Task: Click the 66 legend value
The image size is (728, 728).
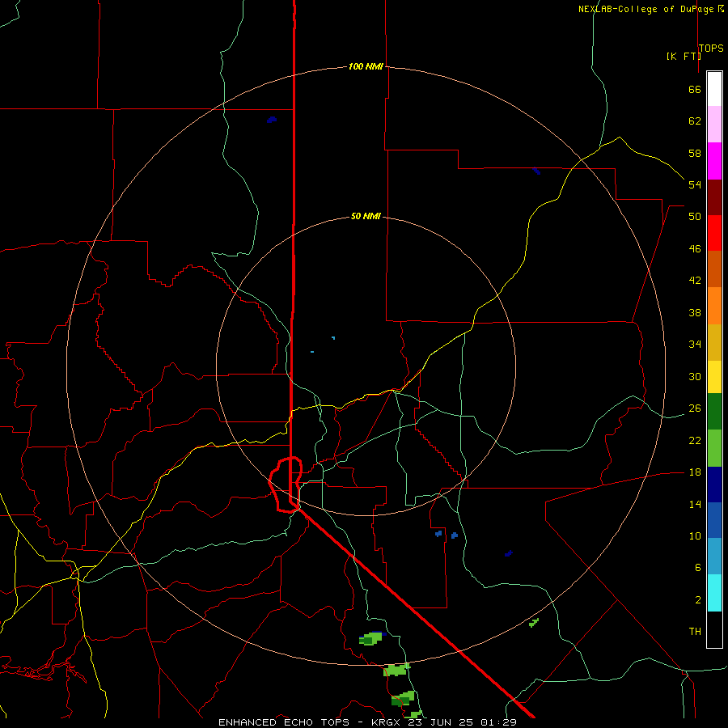Action: (695, 89)
